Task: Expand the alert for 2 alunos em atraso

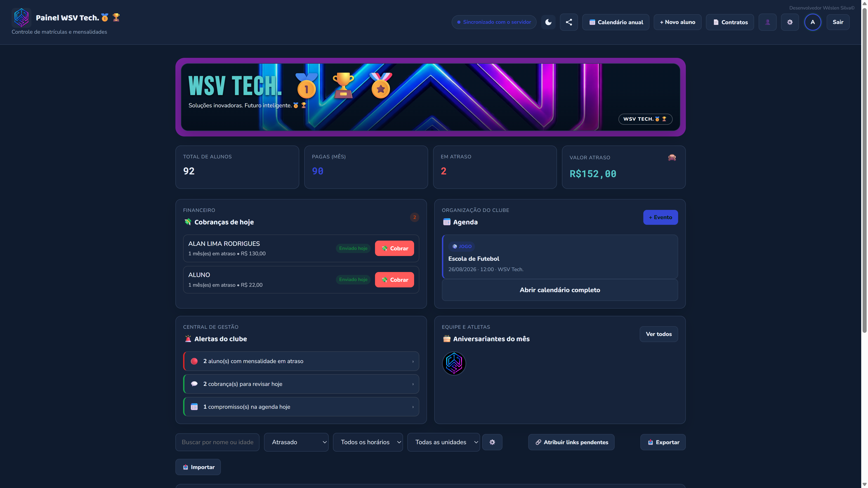Action: (x=301, y=361)
